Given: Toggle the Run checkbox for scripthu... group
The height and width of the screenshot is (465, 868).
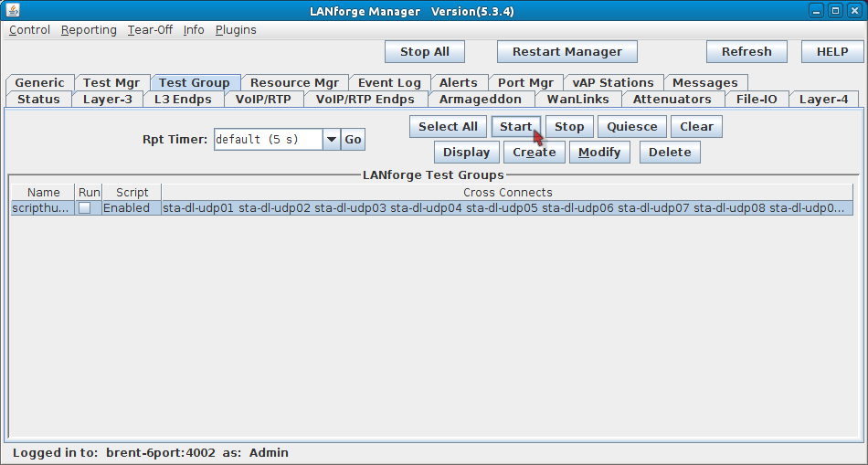Looking at the screenshot, I should click(84, 208).
